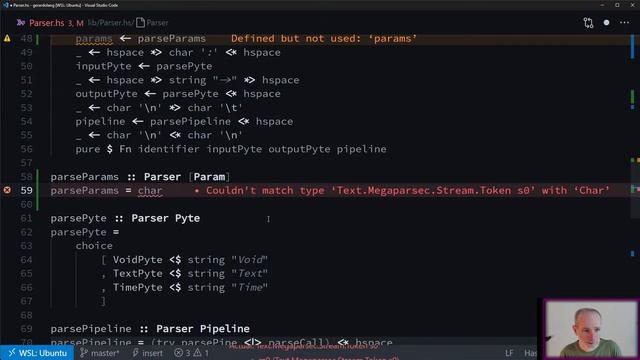
Task: Click the insert mode status bar item
Action: (148, 353)
